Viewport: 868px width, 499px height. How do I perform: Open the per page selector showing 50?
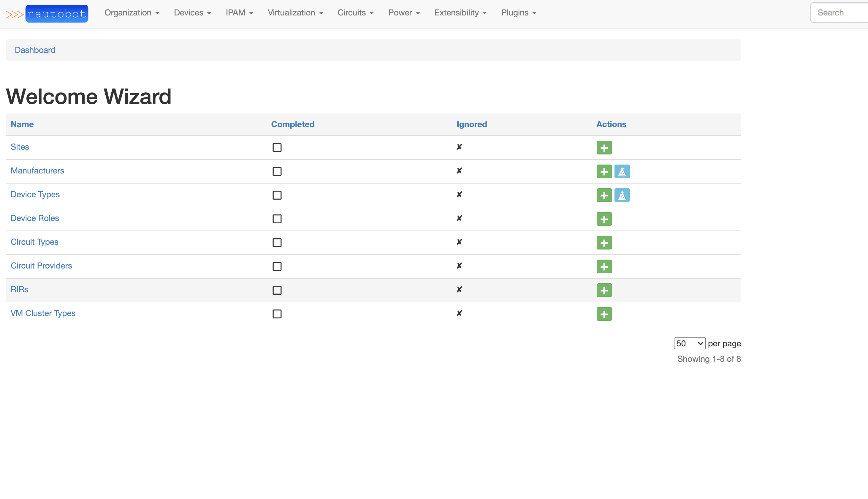pos(689,343)
